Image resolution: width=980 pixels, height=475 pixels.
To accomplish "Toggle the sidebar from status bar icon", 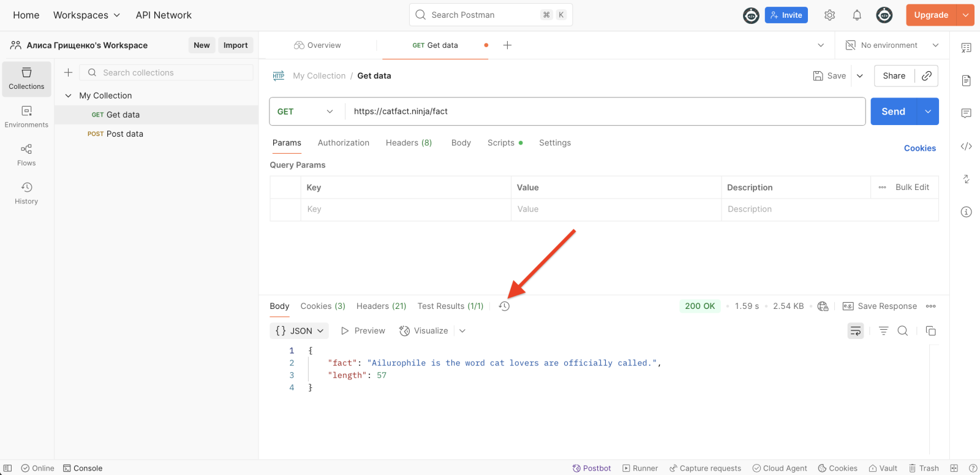I will point(8,468).
